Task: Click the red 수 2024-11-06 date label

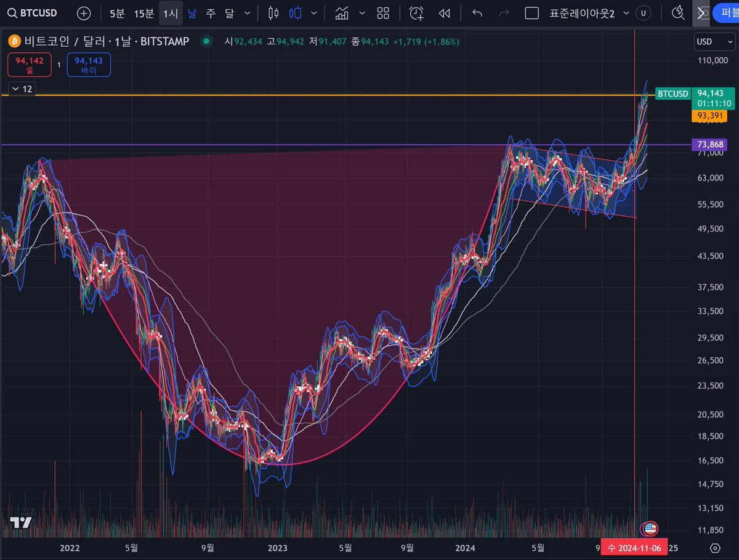Action: [x=634, y=548]
